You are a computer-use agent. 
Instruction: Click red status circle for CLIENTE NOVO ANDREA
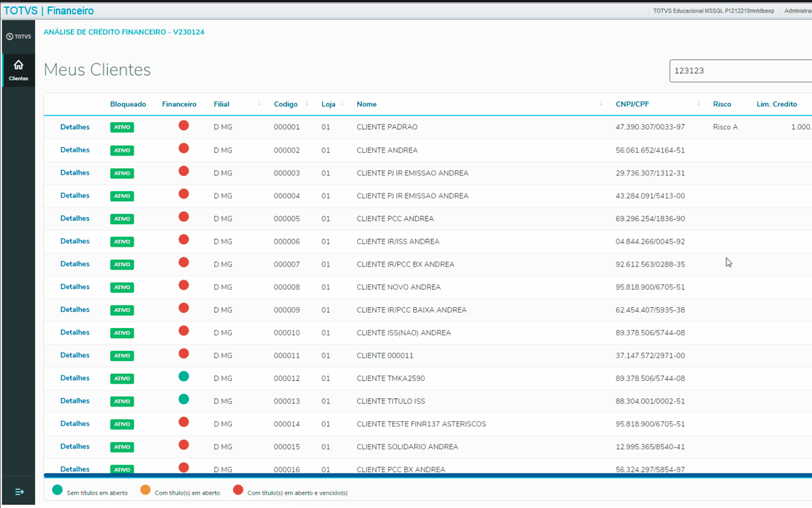point(184,285)
